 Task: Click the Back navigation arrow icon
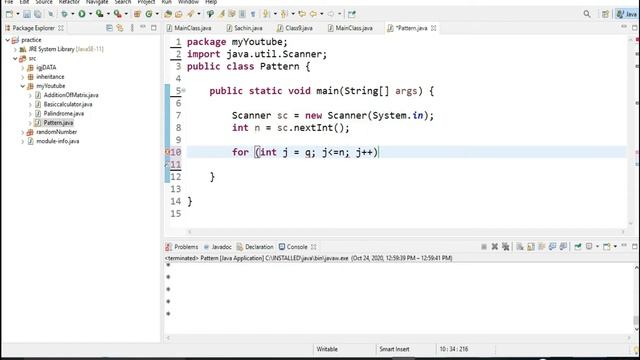313,14
